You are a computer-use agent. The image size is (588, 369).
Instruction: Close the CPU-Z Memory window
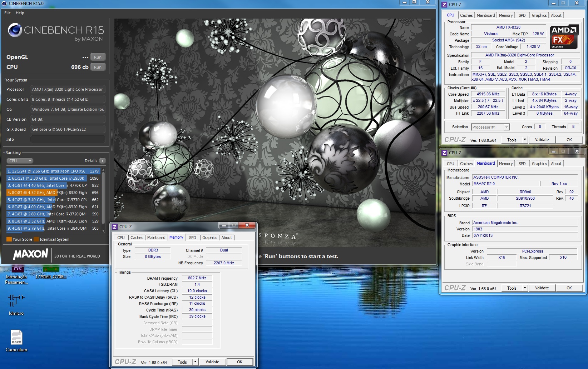point(247,225)
